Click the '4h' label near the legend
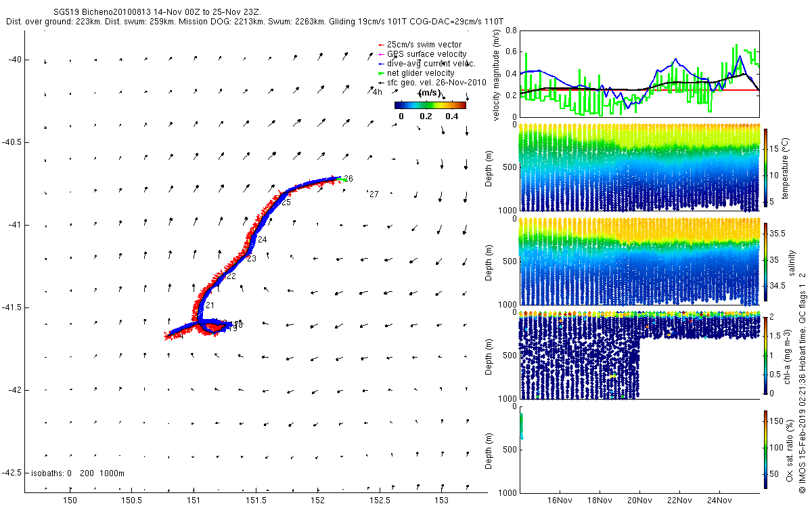The height and width of the screenshot is (508, 812). click(x=378, y=92)
